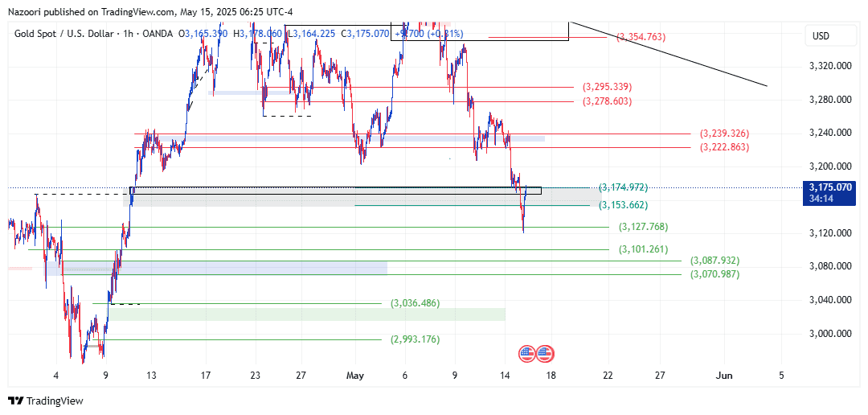Click the 3,120.000 price axis tick
868x415 pixels.
point(830,233)
